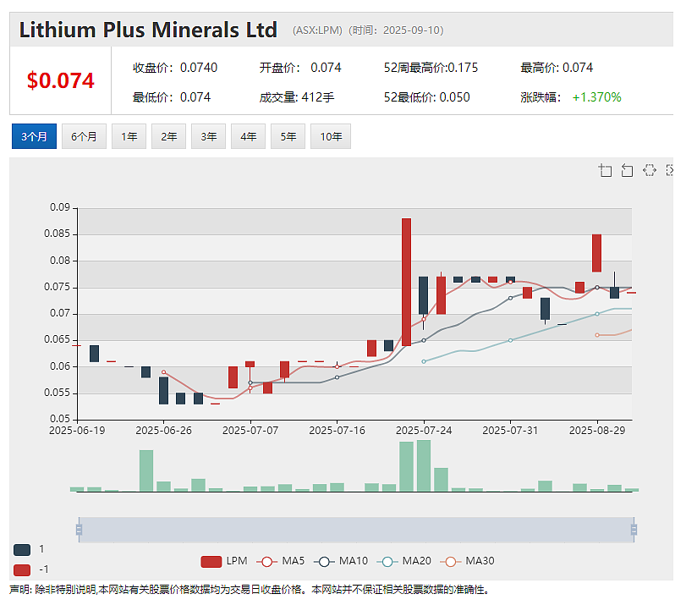Click the 时间: 2025-09-10 date text

397,30
